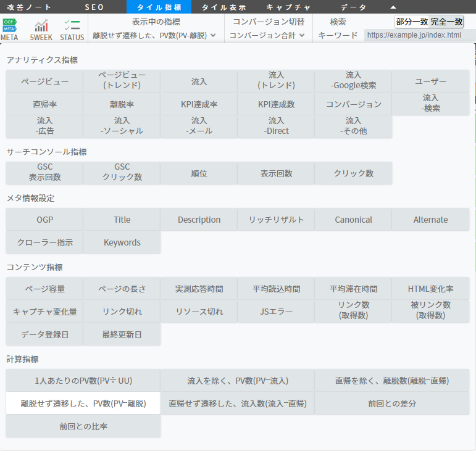This screenshot has height=451, width=476.
Task: Choose the OGP meta setting
Action: pyautogui.click(x=44, y=219)
